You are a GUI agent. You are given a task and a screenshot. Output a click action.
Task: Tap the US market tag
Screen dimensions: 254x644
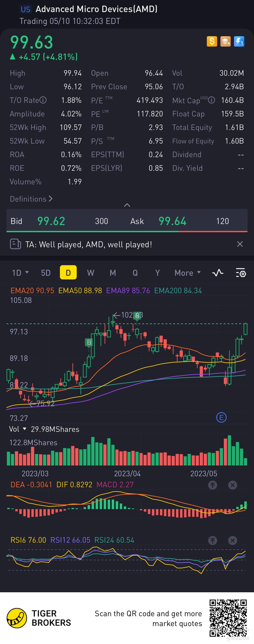coord(25,9)
